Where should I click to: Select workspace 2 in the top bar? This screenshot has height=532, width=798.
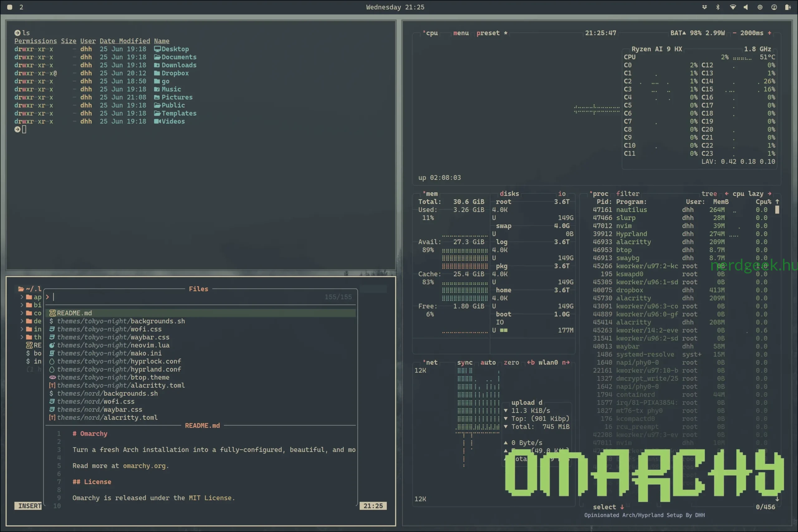[x=21, y=7]
